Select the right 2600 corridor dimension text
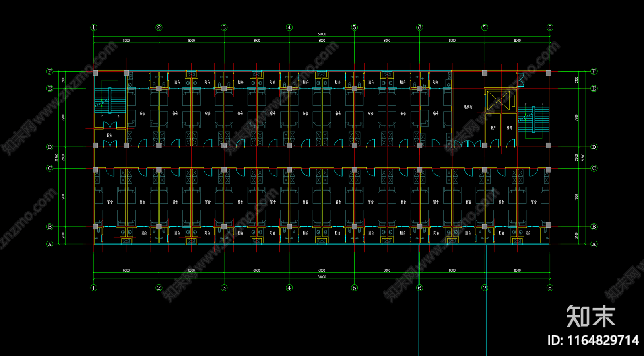The image size is (644, 356). click(x=577, y=158)
